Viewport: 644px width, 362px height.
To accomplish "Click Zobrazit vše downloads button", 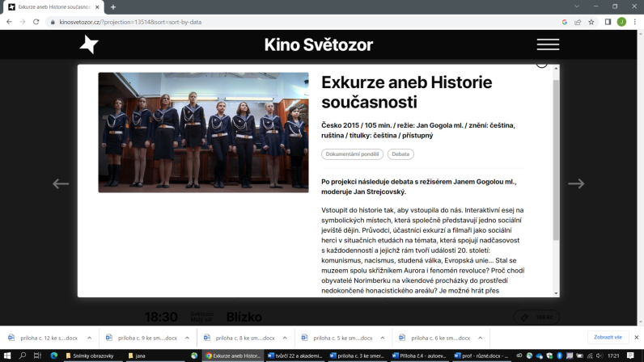I will click(608, 337).
